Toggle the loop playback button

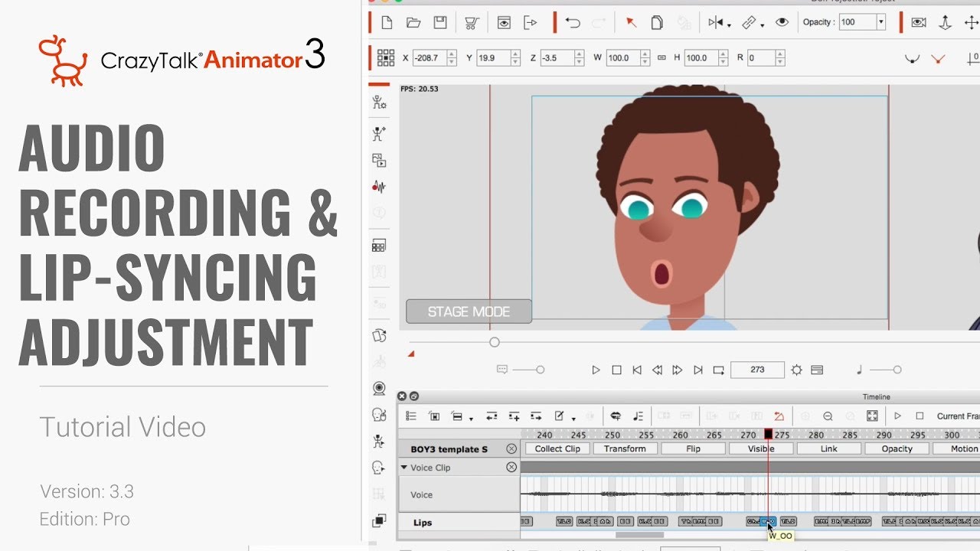718,370
